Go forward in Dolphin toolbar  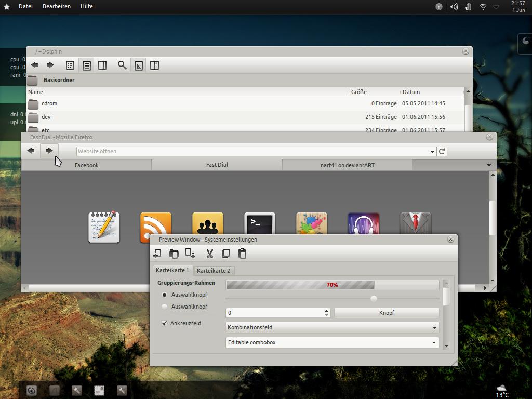(x=50, y=65)
